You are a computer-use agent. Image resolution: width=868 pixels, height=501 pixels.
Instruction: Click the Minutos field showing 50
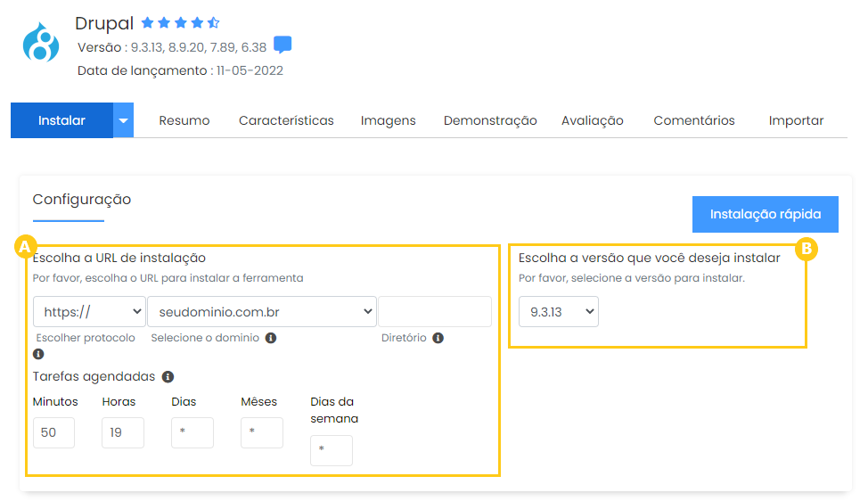(53, 432)
